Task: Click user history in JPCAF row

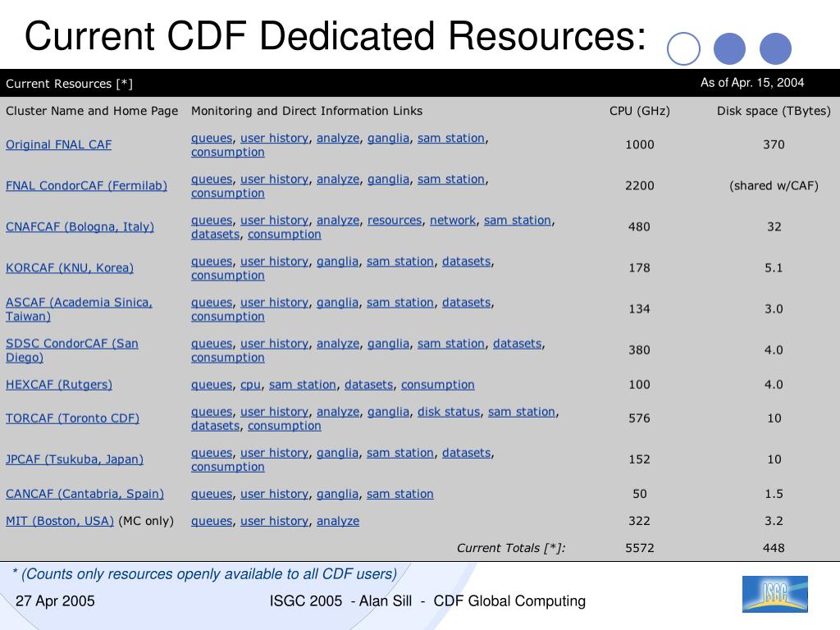Action: pyautogui.click(x=274, y=453)
